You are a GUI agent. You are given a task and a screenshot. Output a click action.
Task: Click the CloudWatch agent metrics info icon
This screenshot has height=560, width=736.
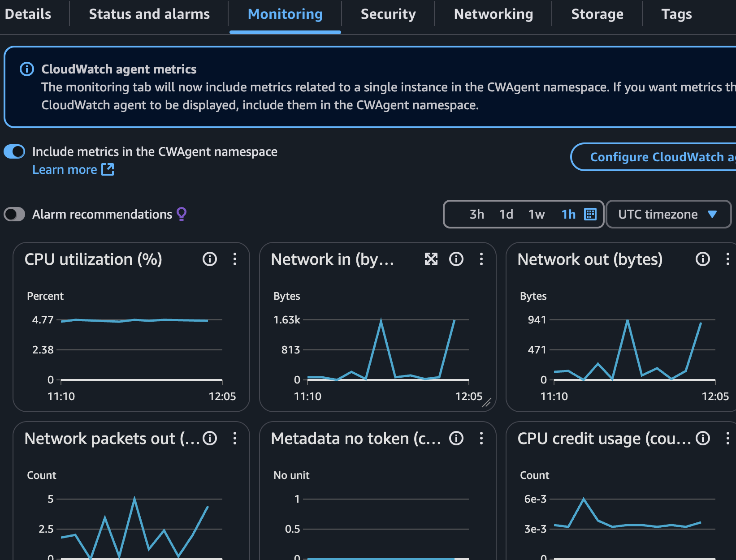pos(27,69)
